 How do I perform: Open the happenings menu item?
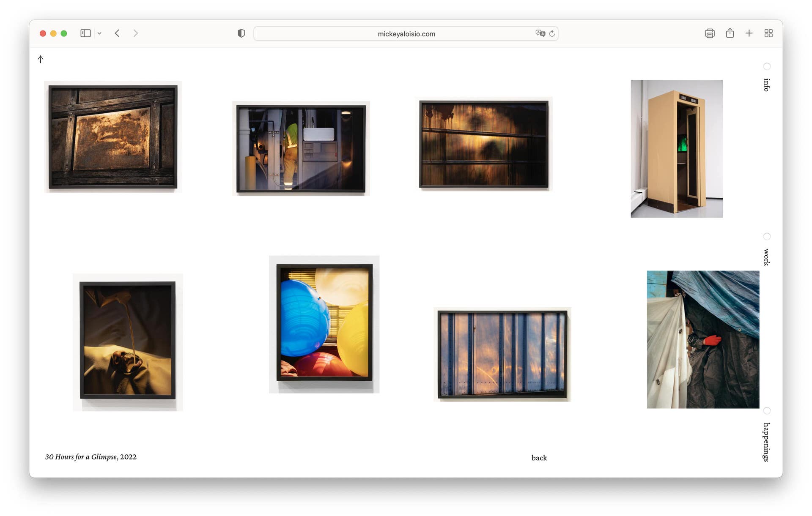766,442
